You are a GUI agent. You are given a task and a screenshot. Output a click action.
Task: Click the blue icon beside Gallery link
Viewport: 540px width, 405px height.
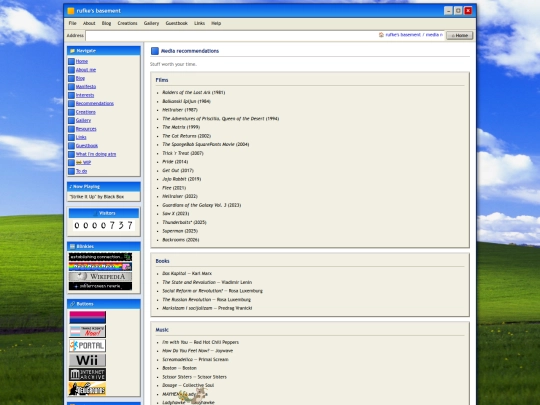(71, 121)
